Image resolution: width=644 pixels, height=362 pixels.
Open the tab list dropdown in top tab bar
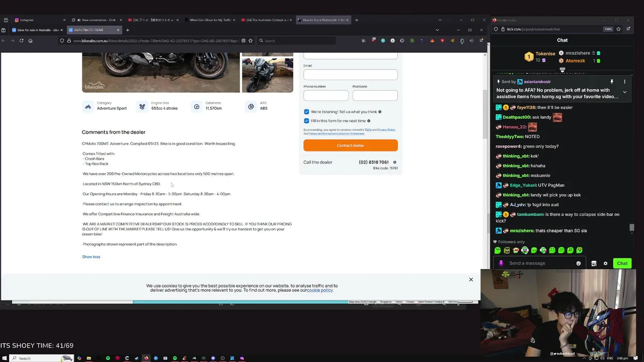pos(440,20)
